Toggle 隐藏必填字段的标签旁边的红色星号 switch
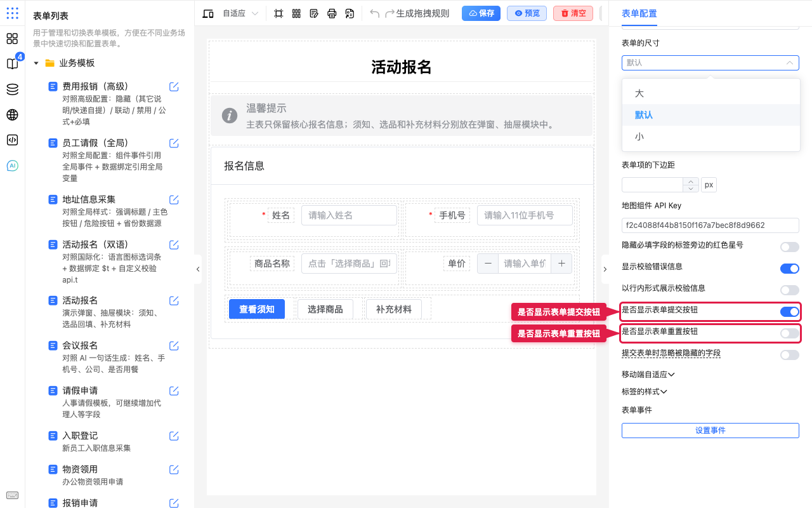This screenshot has width=812, height=508. coord(790,247)
